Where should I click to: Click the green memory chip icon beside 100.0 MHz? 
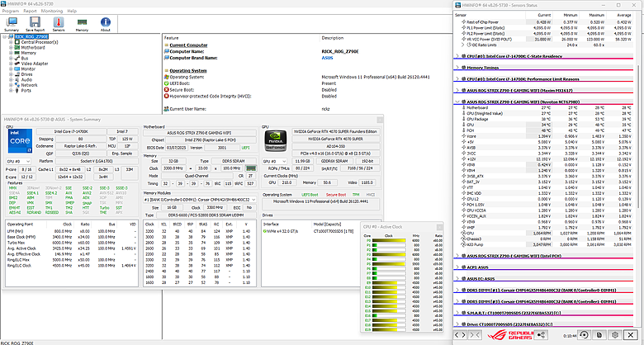(249, 168)
